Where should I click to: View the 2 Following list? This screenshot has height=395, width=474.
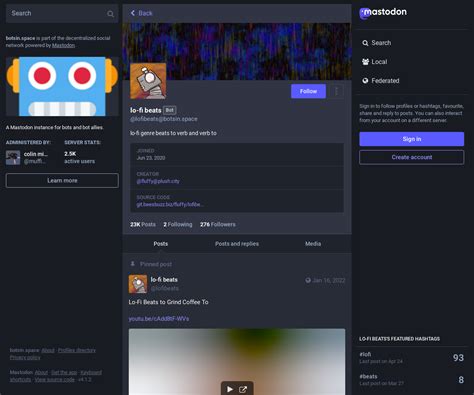tap(178, 224)
